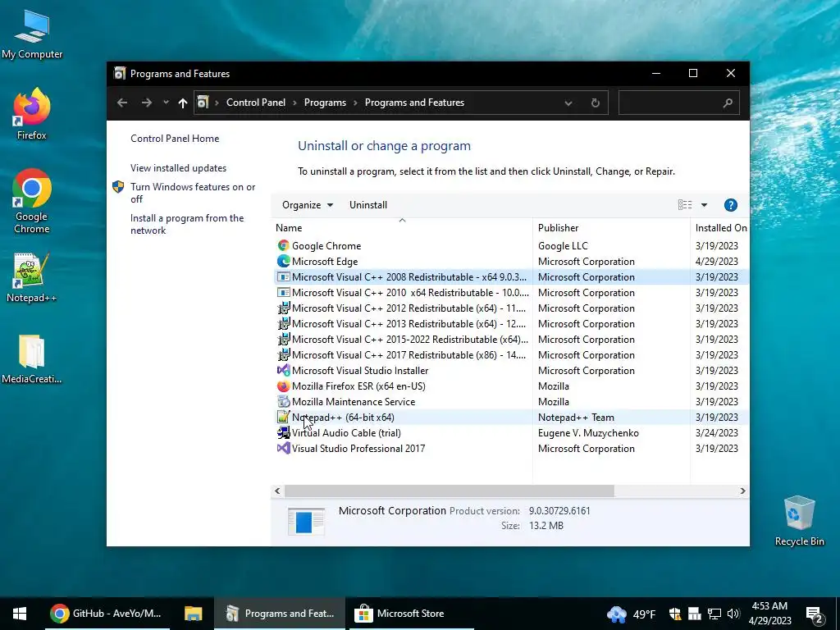Open Google Chrome desktop shortcut
Image resolution: width=840 pixels, height=630 pixels.
click(32, 202)
